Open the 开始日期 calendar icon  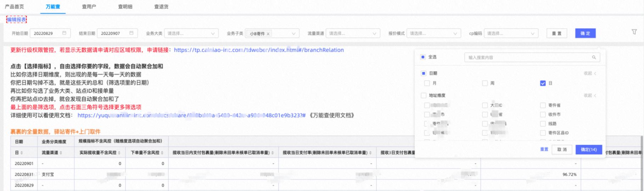pyautogui.click(x=64, y=33)
